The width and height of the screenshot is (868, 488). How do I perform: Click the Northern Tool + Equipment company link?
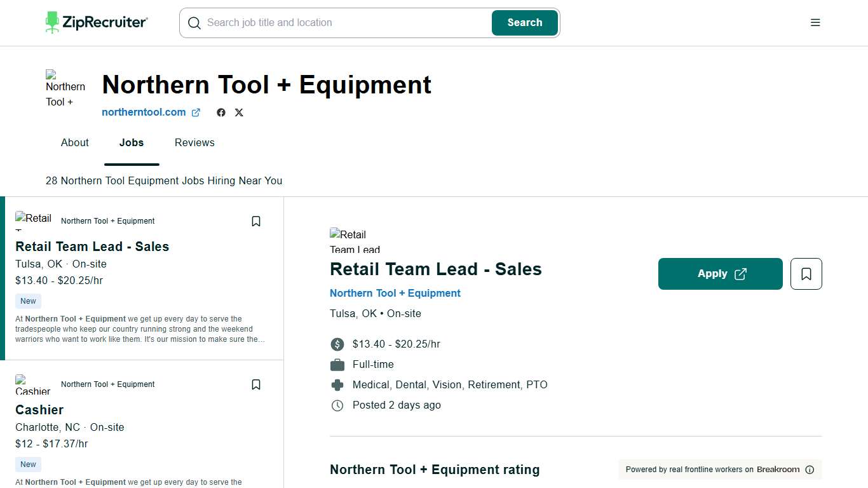[395, 293]
